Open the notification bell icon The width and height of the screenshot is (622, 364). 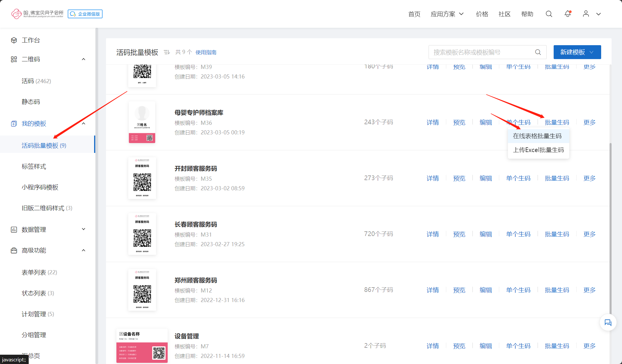568,14
